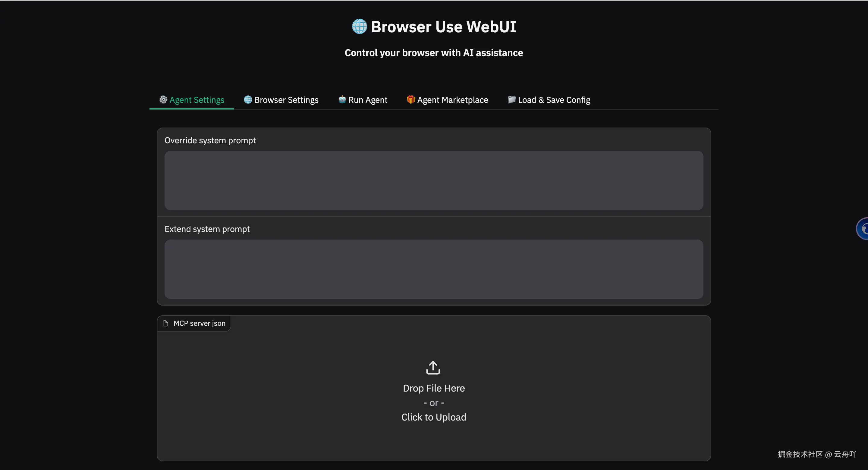Click the gear icon on Agent Settings tab
Screen dimensions: 868x470
pyautogui.click(x=163, y=100)
